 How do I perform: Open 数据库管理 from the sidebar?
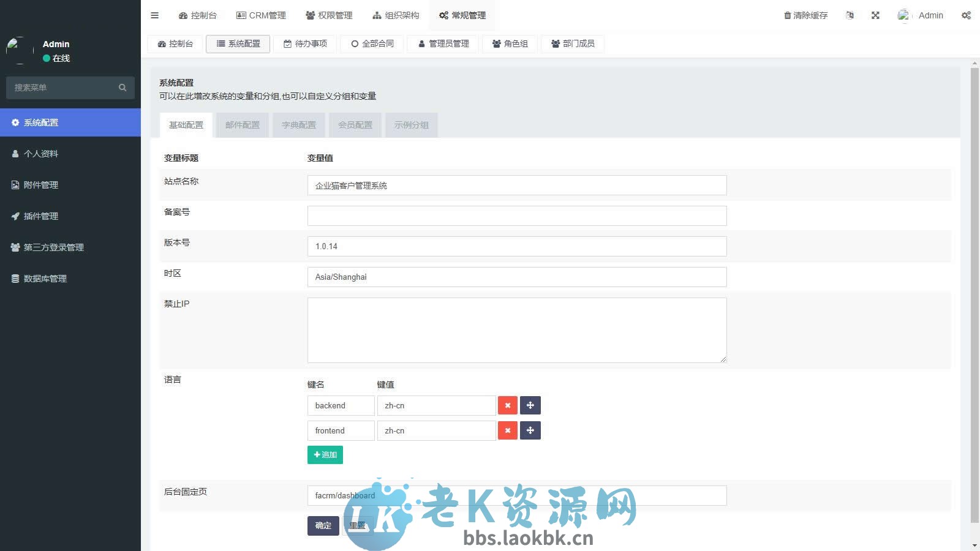[44, 278]
